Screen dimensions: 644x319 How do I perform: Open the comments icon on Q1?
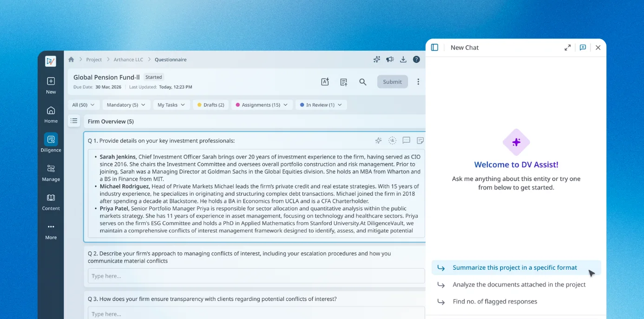coord(406,140)
